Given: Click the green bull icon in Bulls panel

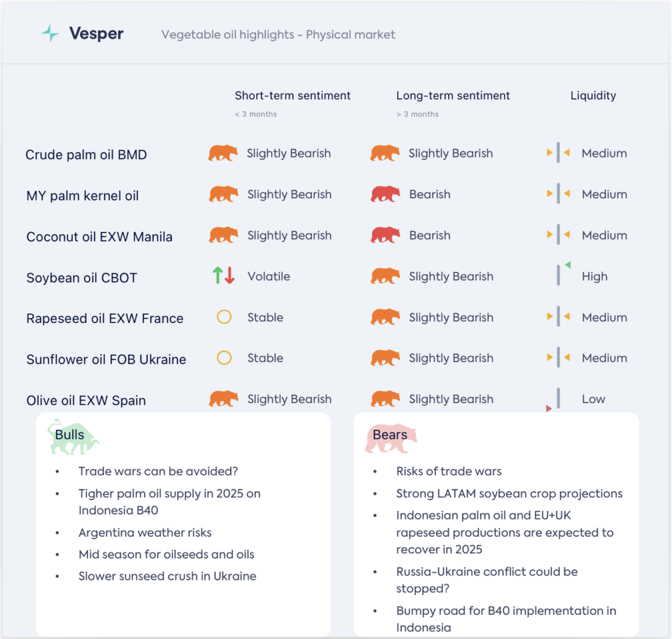Looking at the screenshot, I should [72, 437].
